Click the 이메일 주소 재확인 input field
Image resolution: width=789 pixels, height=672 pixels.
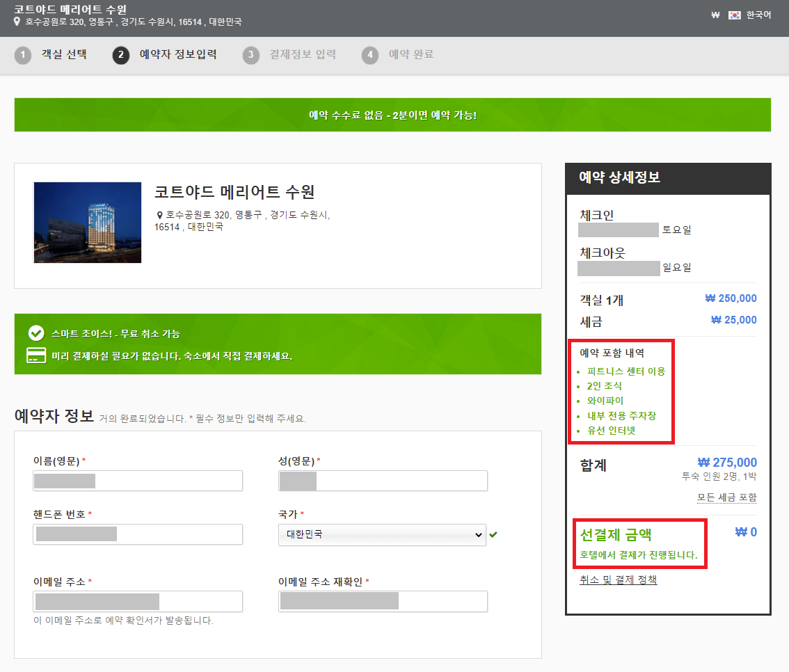click(x=383, y=602)
